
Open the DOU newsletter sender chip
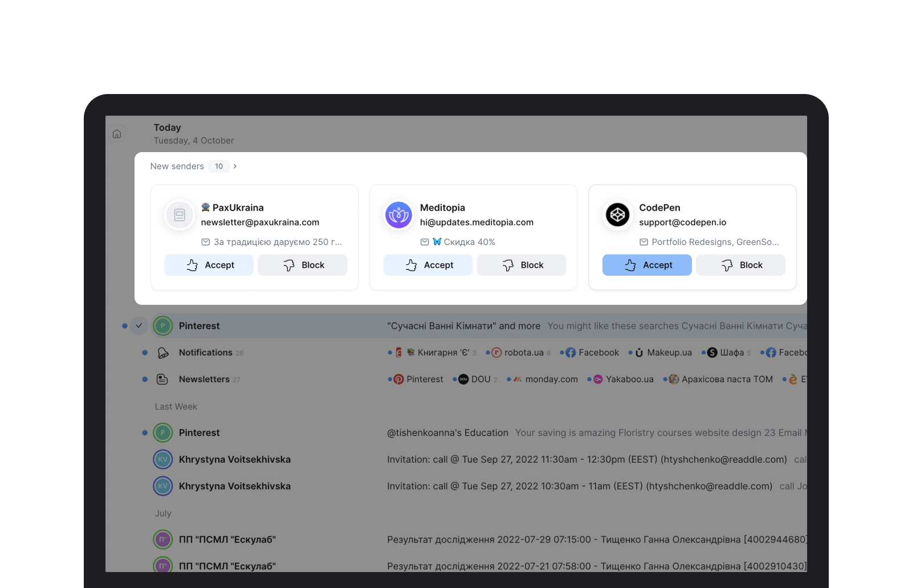(478, 379)
